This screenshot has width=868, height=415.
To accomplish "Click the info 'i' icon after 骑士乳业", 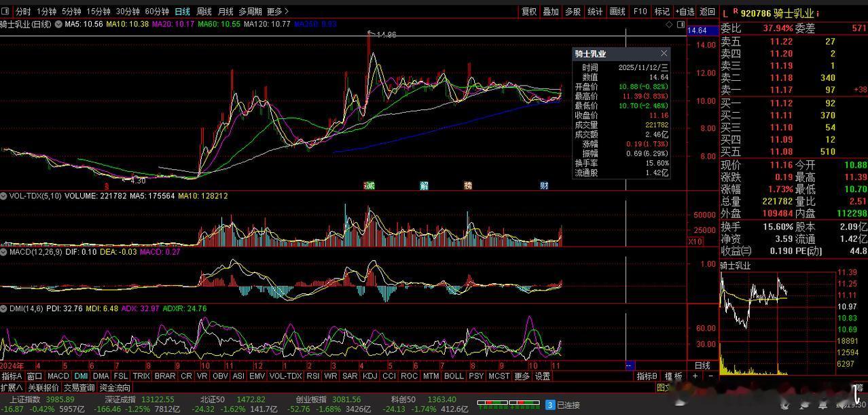I will [818, 13].
